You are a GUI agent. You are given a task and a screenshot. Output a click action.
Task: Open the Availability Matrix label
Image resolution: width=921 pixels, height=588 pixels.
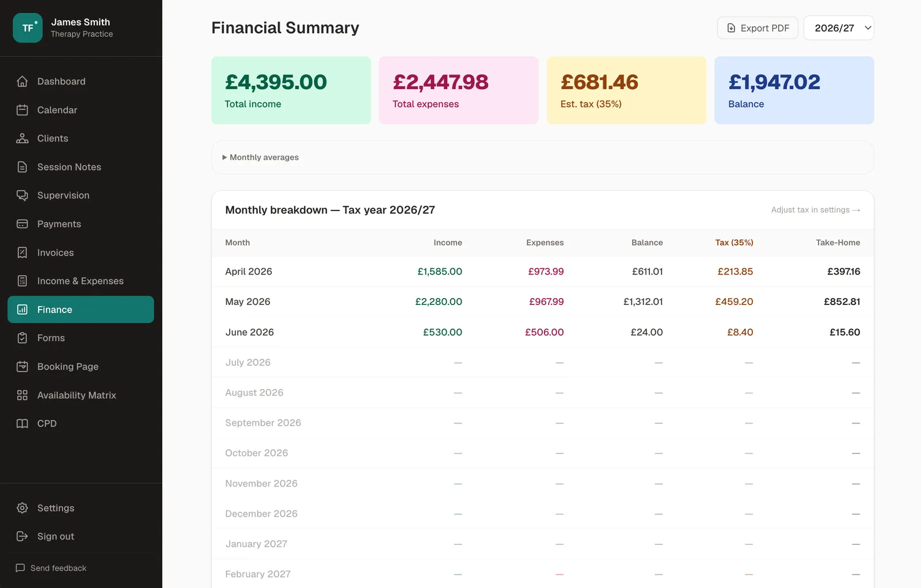(77, 395)
